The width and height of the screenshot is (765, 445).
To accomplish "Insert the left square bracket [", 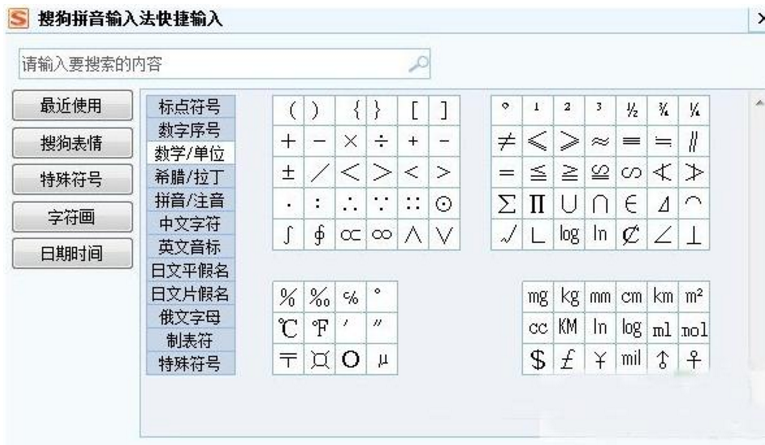I will [x=413, y=110].
